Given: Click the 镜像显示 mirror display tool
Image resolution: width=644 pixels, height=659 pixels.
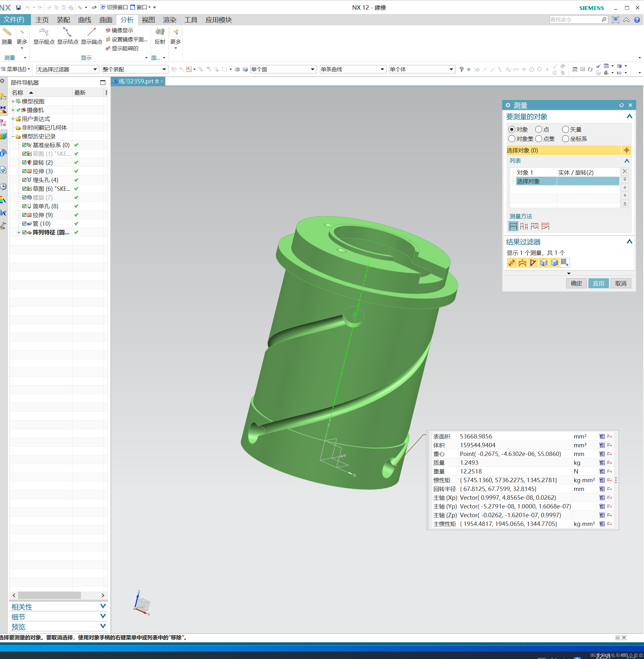Looking at the screenshot, I should tap(119, 30).
